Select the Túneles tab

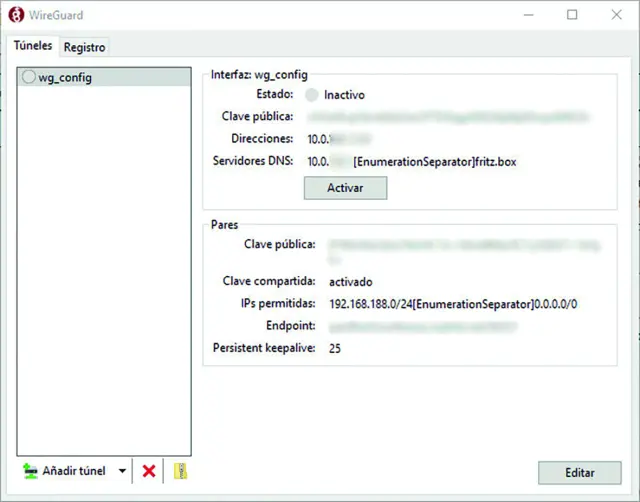(x=33, y=46)
